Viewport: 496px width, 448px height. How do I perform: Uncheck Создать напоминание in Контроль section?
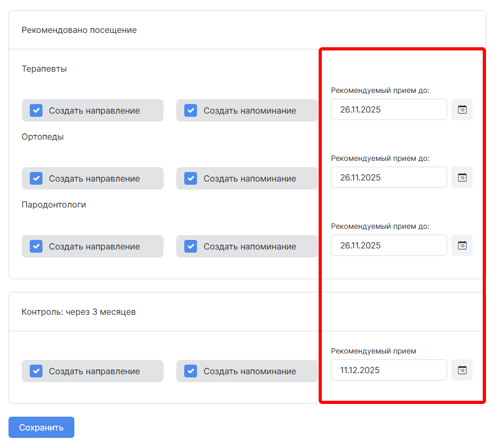click(x=191, y=371)
